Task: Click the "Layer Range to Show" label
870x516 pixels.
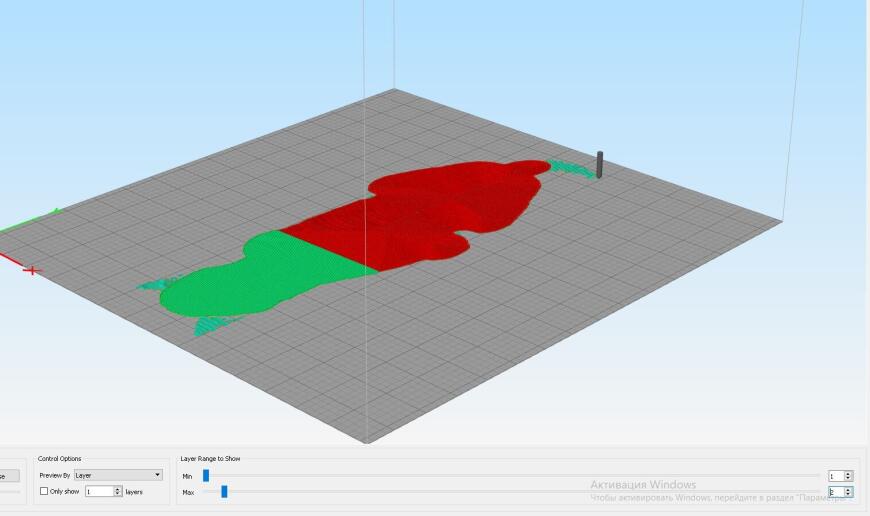Action: [x=210, y=458]
